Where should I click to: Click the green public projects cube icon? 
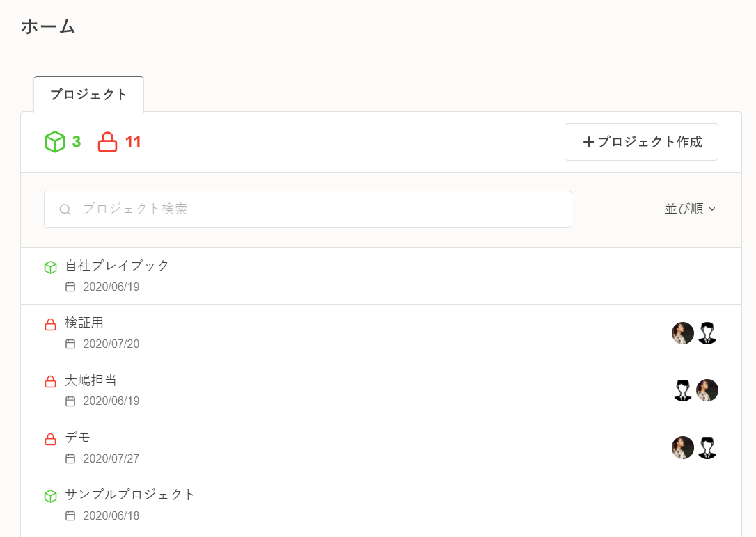[x=54, y=143]
